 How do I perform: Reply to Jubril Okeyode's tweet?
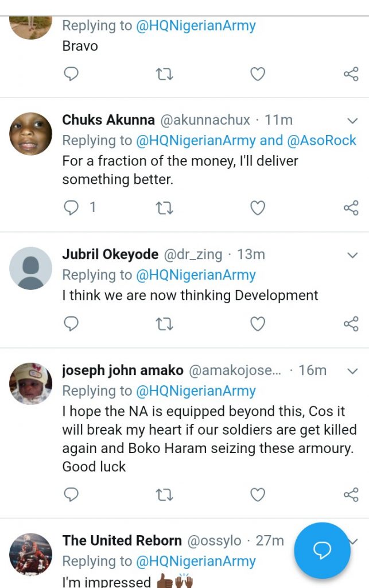[71, 324]
